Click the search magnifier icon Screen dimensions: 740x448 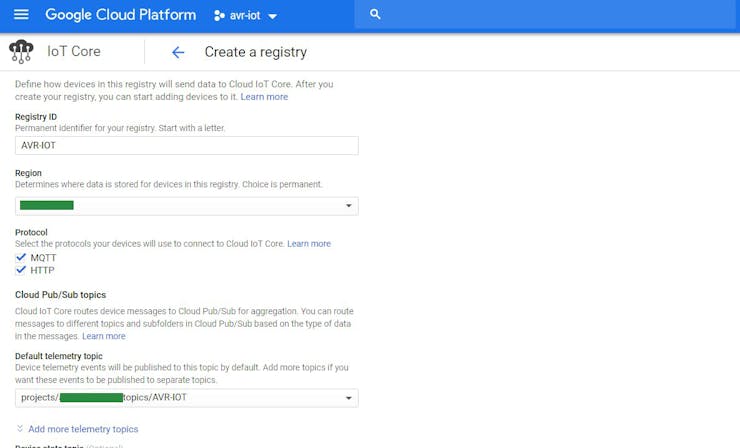pos(375,14)
